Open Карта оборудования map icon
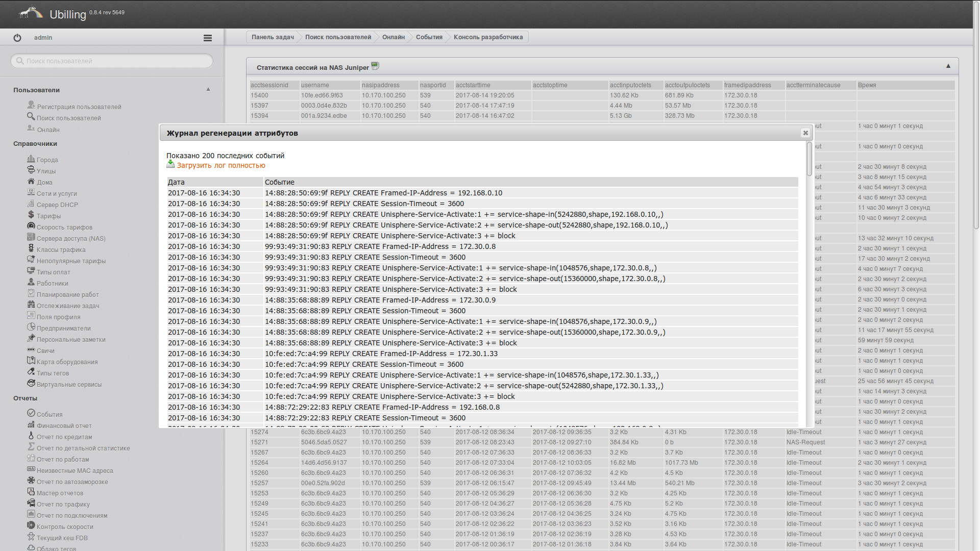The image size is (980, 551). 31,361
